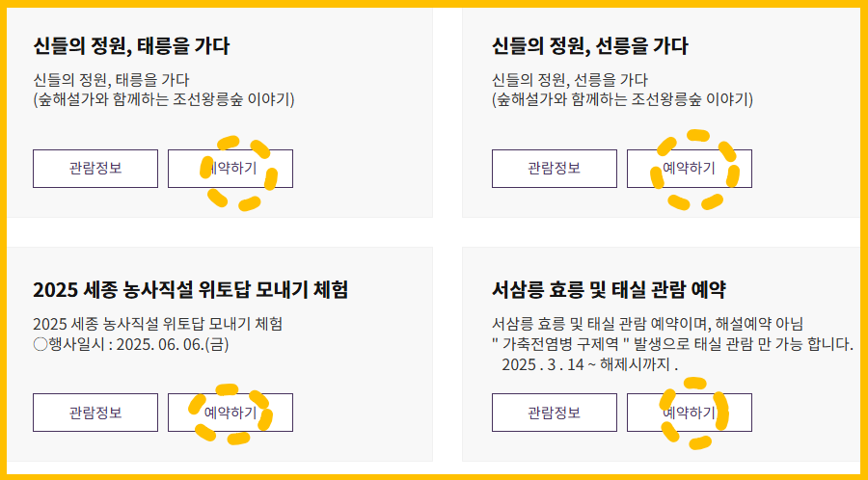View 관람정보 for 서삼릉 효릉 및 태실
Screen dimensions: 868x480
(555, 413)
